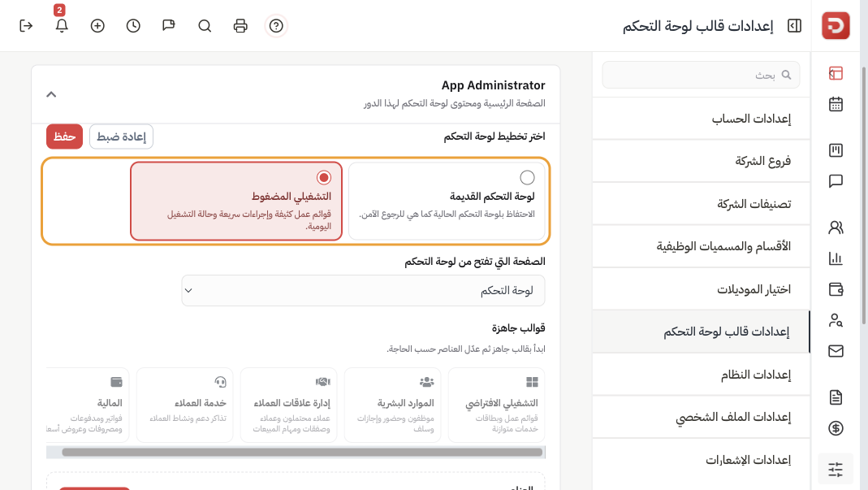
Task: Open search magnifier in top toolbar
Action: [x=205, y=25]
